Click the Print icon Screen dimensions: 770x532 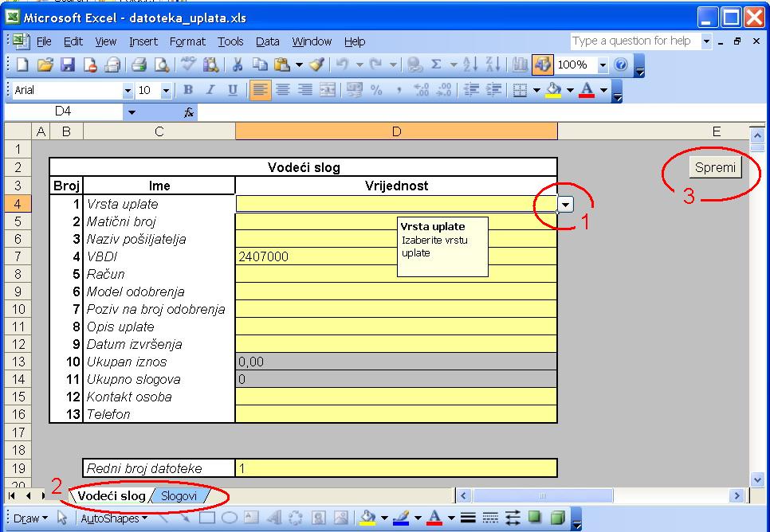[139, 65]
